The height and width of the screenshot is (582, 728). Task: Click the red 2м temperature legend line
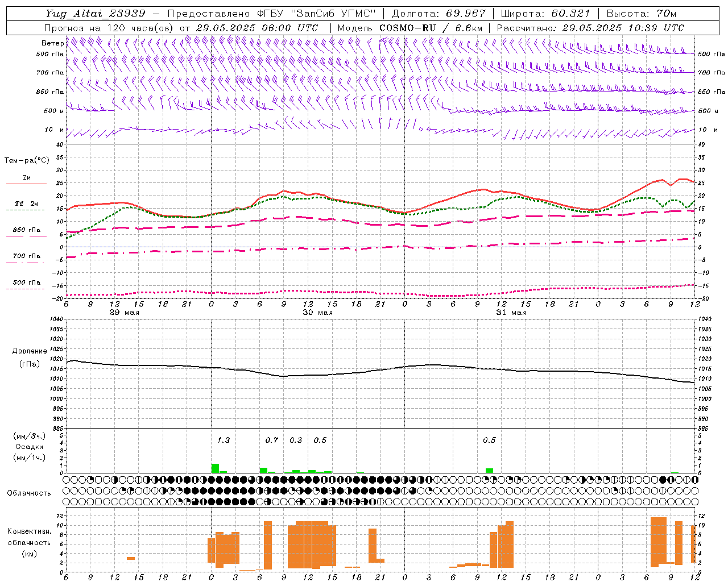[x=26, y=184]
